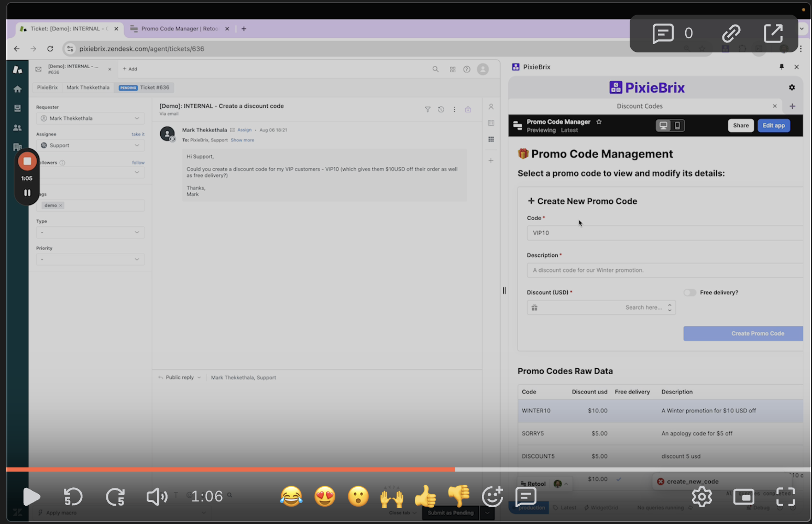Viewport: 812px width, 524px height.
Task: Open the ticket Type dropdown
Action: (90, 232)
